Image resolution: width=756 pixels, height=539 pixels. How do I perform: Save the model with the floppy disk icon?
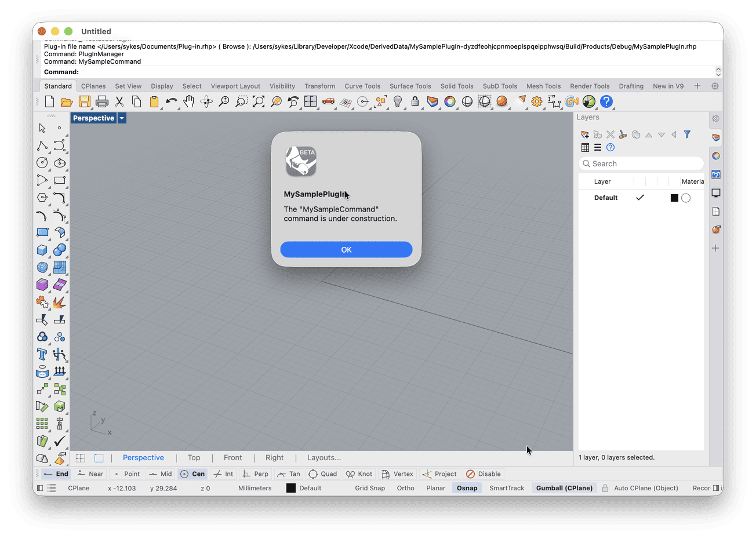point(85,102)
